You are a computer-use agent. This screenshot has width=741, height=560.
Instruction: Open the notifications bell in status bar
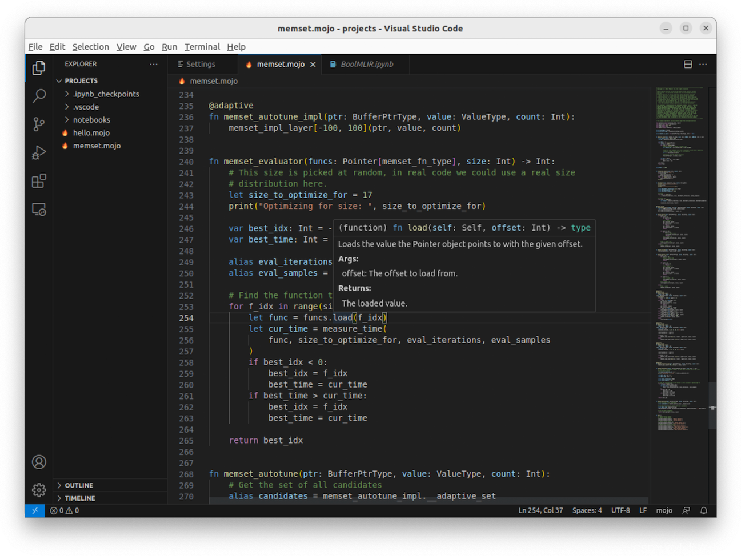(704, 511)
